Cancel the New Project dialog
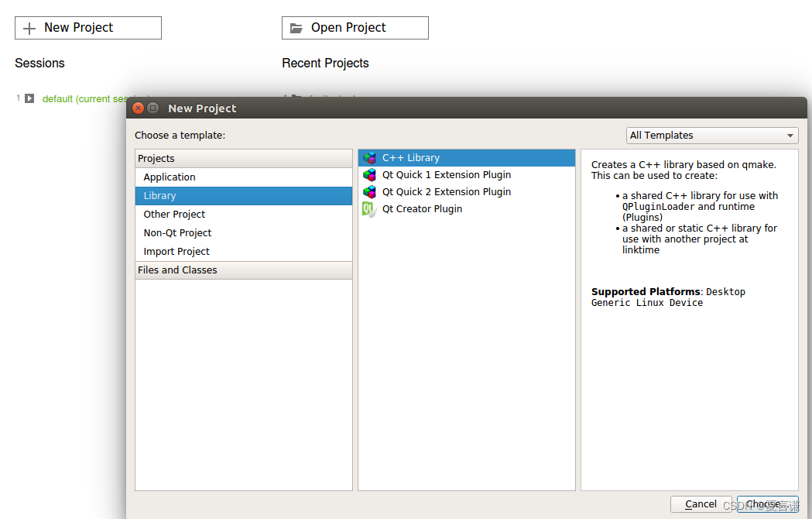Screen dimensions: 812x519 (x=701, y=504)
